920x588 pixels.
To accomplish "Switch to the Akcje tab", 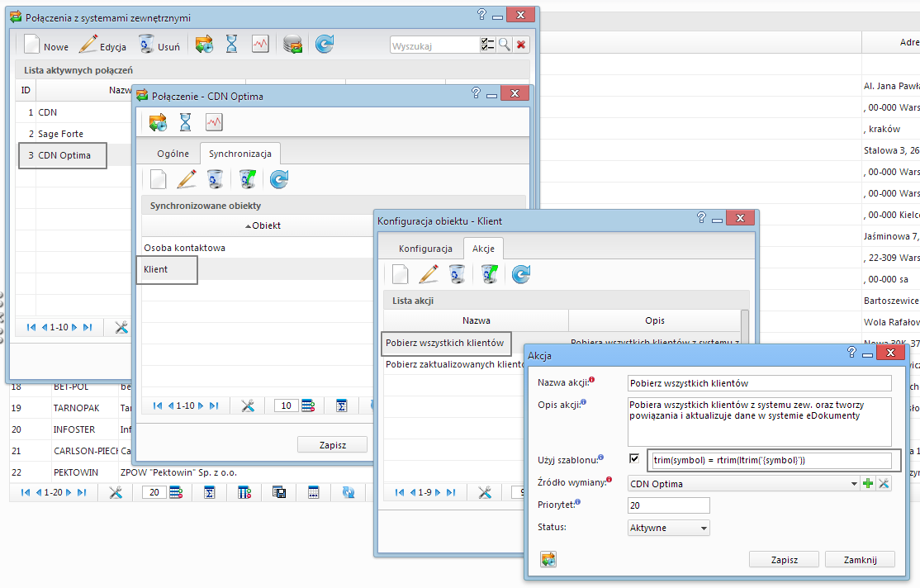I will [483, 249].
